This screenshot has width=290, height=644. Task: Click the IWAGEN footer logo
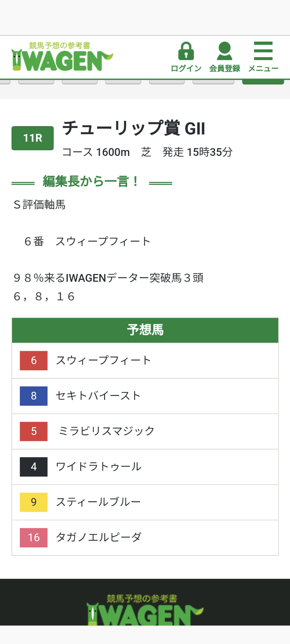tap(145, 609)
